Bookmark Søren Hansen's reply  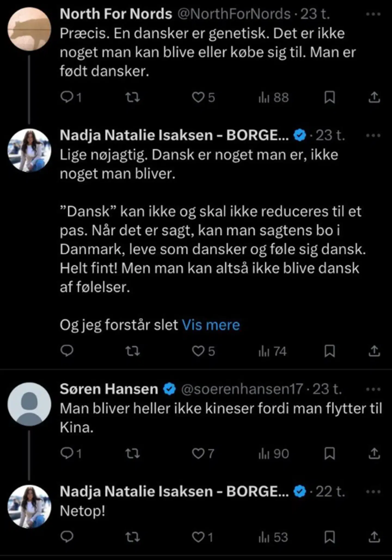(330, 453)
